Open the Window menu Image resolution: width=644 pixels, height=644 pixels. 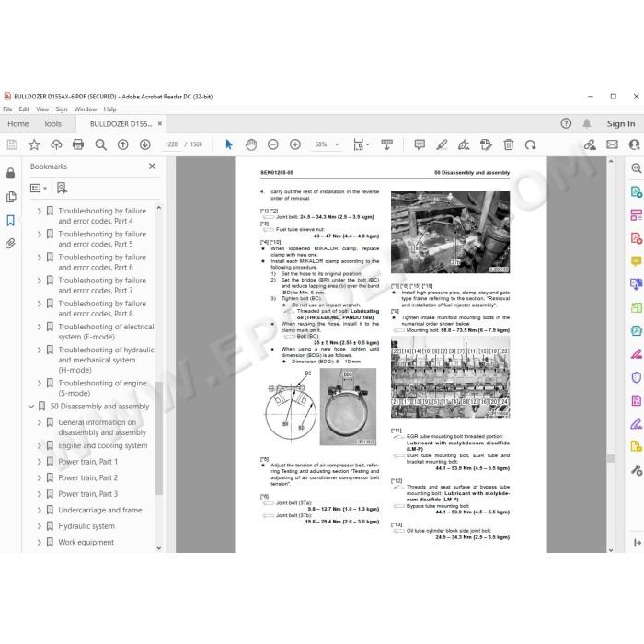(x=86, y=109)
